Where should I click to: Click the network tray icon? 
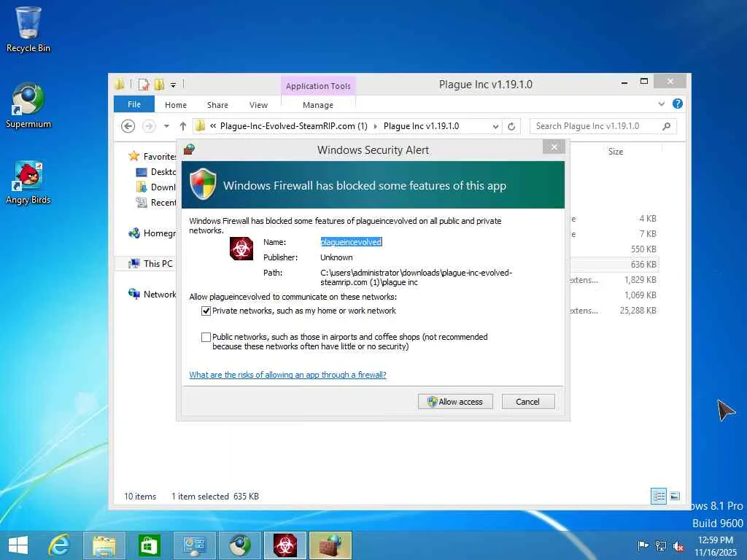click(661, 545)
